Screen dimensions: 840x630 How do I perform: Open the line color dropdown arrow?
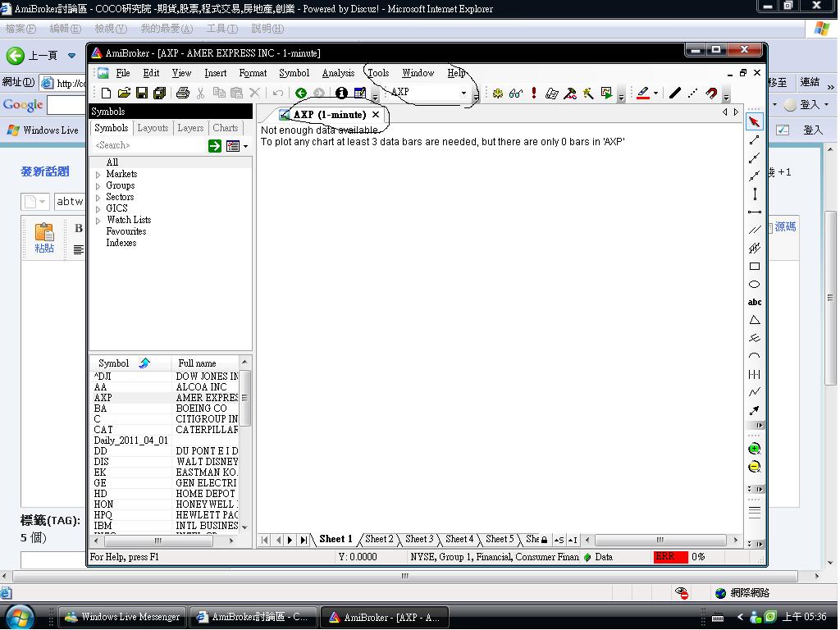[655, 94]
